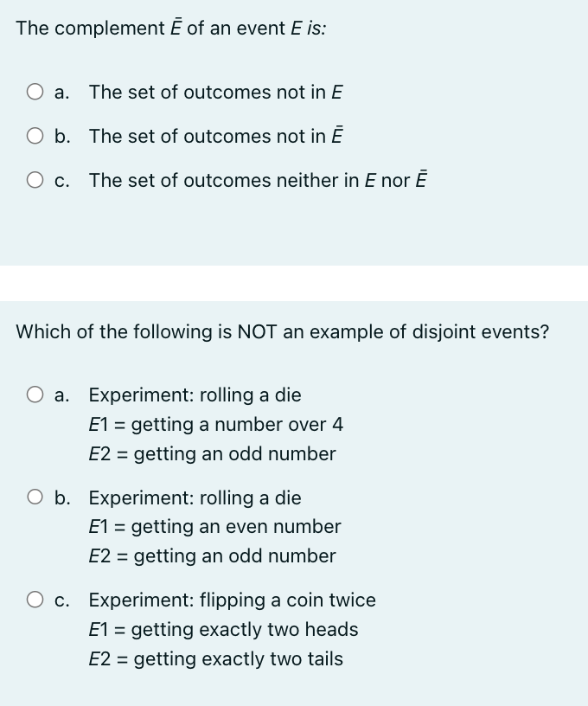Click 'Experiment: rolling a die' under option a
The image size is (588, 706).
[195, 395]
